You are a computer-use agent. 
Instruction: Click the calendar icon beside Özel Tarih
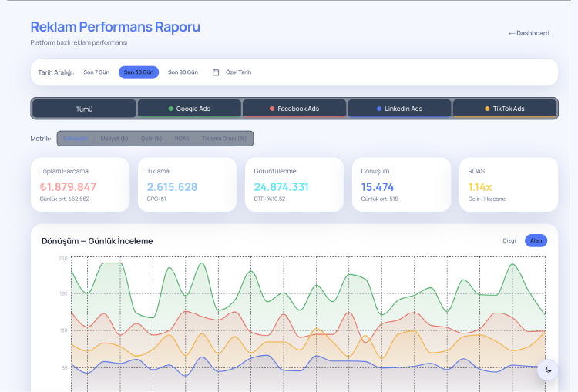coord(216,72)
